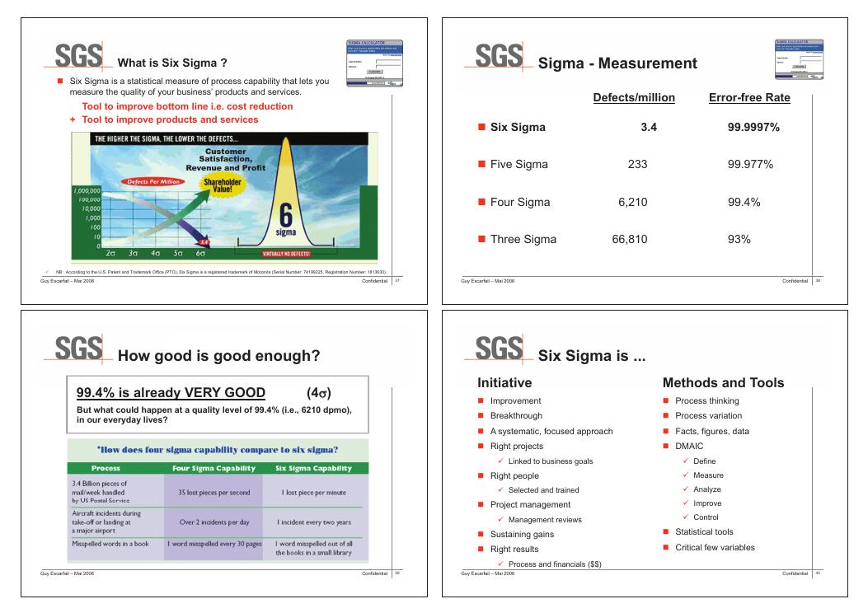Click the 'Error-free Rate' column heading
868x613 pixels.
click(x=750, y=98)
